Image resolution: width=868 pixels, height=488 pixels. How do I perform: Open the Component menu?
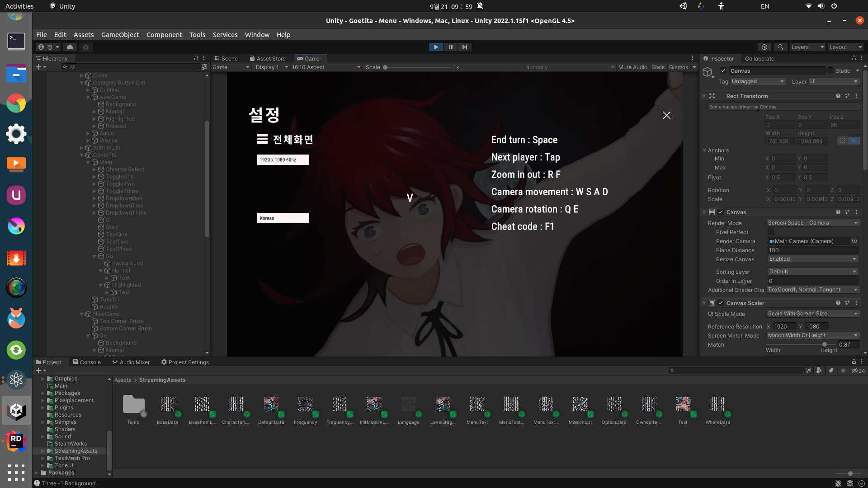(x=164, y=35)
